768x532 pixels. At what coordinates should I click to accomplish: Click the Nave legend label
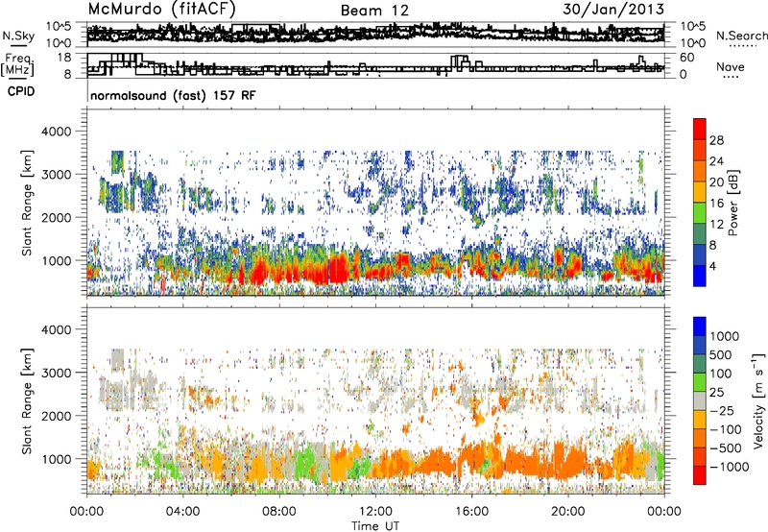(730, 67)
